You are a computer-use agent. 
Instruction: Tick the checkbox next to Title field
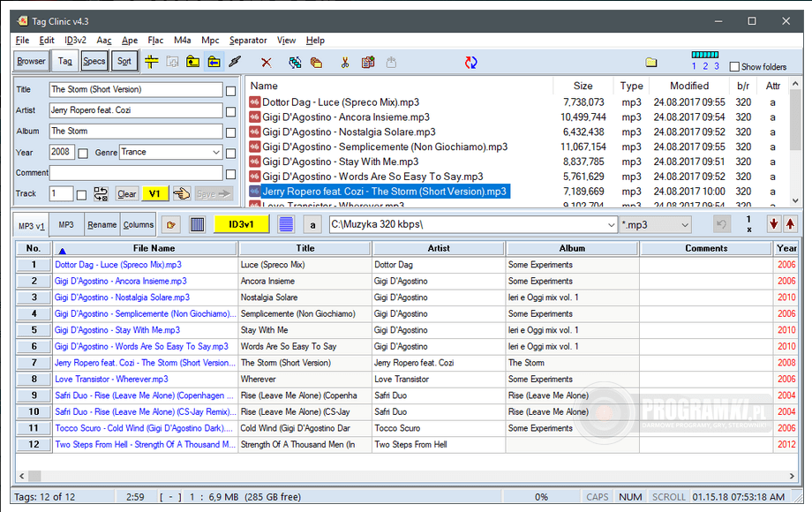tap(231, 91)
